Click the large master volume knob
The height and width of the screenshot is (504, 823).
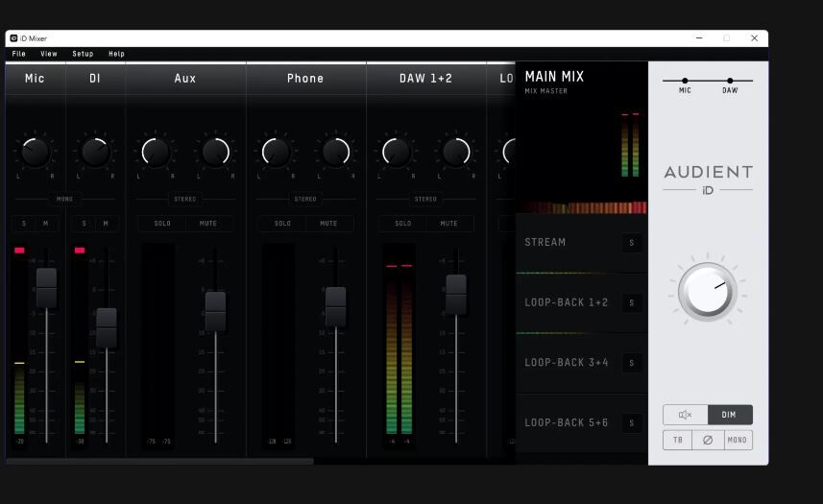pyautogui.click(x=708, y=292)
